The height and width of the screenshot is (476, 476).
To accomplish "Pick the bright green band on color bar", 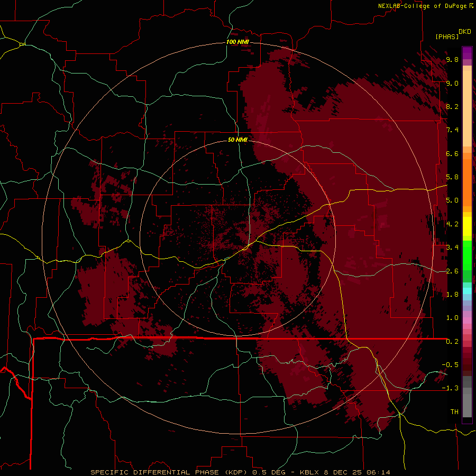I will click(x=467, y=254).
